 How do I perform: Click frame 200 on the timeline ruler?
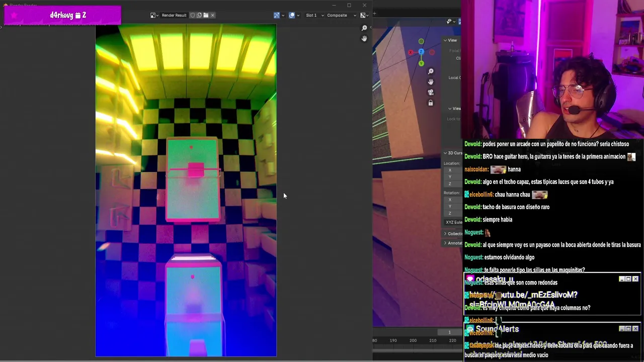point(413,340)
